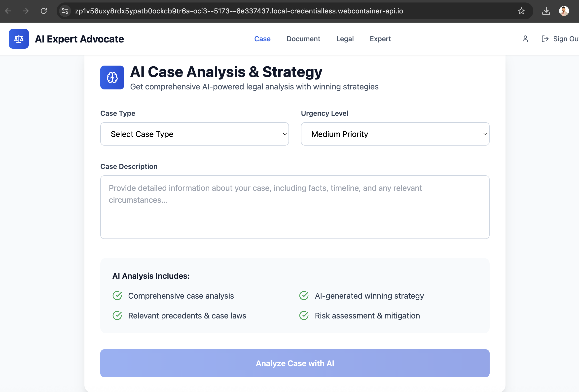
Task: Expand the Urgency Level Medium Priority dropdown
Action: [x=395, y=134]
